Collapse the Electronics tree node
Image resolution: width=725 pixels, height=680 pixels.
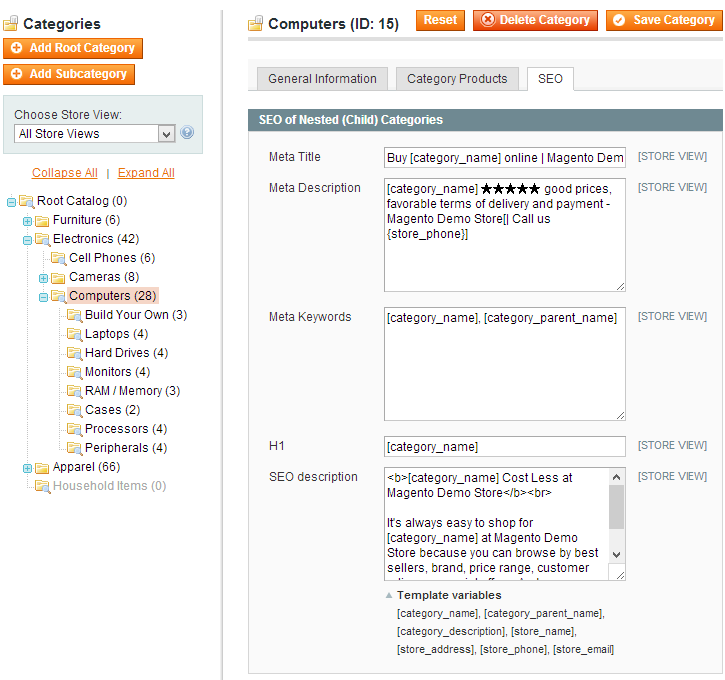(x=27, y=240)
